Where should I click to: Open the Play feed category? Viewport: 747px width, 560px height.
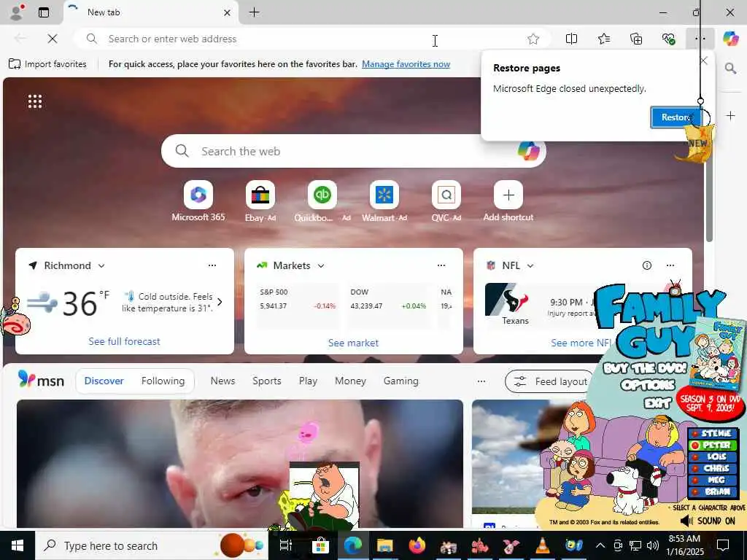pyautogui.click(x=309, y=381)
